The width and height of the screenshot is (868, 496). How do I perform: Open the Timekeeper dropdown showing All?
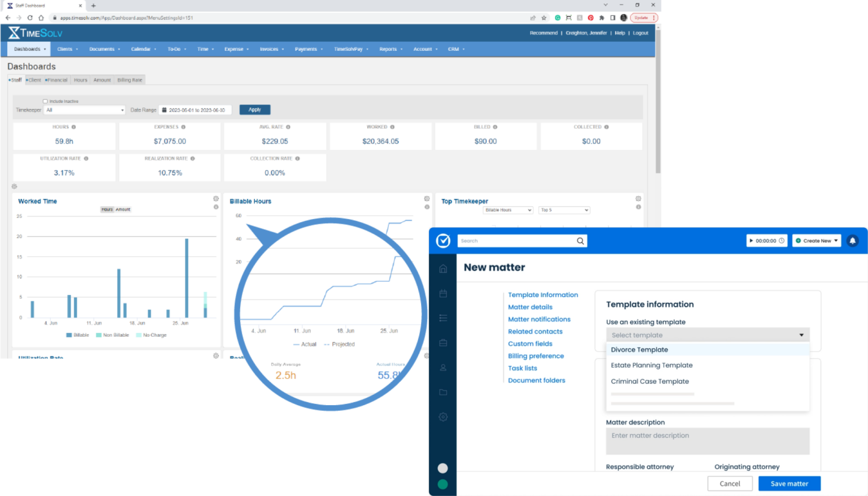(x=84, y=110)
